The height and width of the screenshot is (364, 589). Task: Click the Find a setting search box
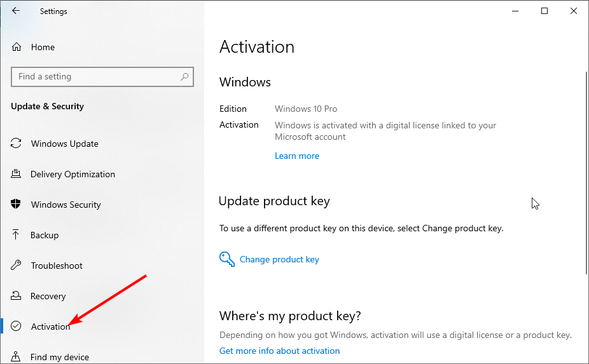point(102,77)
